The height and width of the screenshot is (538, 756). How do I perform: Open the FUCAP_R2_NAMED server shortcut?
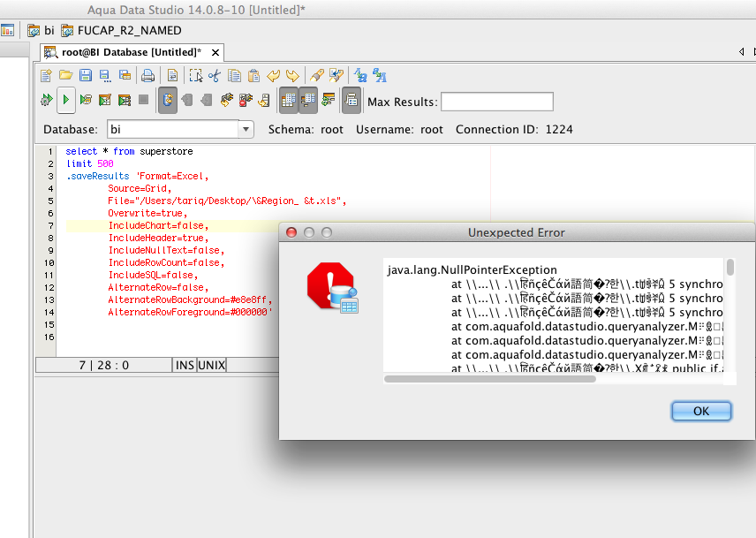click(122, 30)
